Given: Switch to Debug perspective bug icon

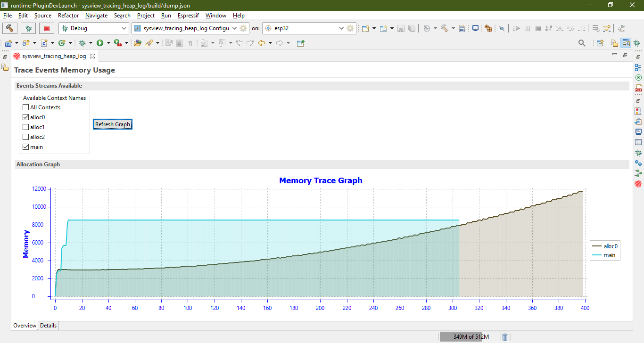Looking at the screenshot, I should click(x=637, y=43).
